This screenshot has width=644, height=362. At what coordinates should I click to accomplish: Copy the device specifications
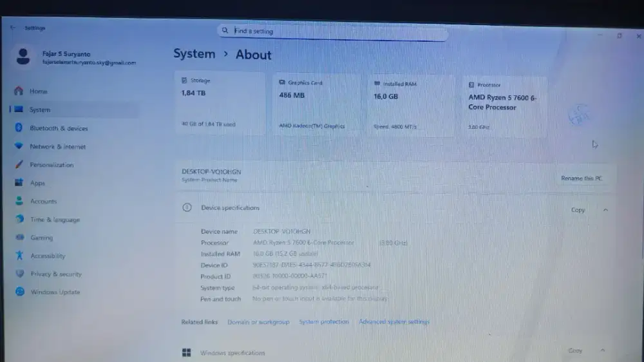coord(578,210)
